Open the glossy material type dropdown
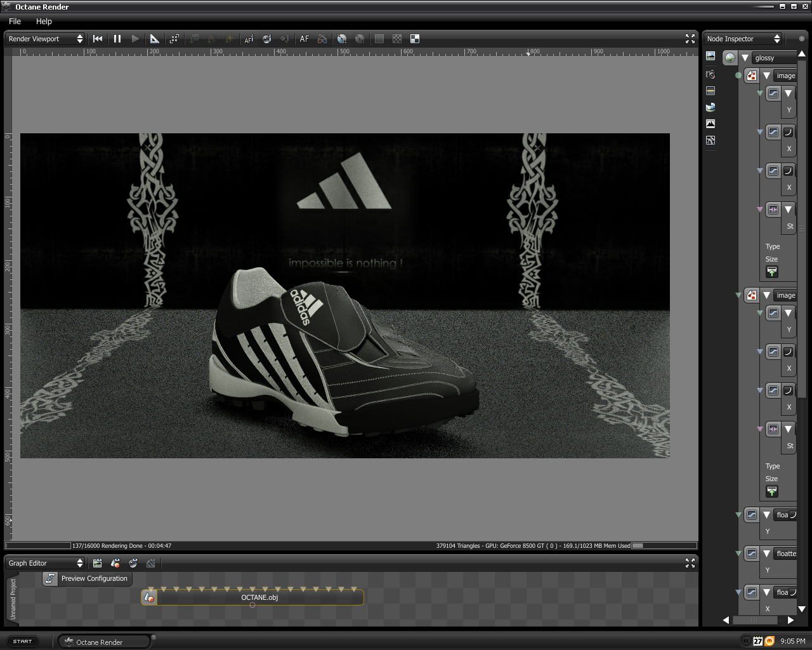The height and width of the screenshot is (650, 812). coord(774,58)
